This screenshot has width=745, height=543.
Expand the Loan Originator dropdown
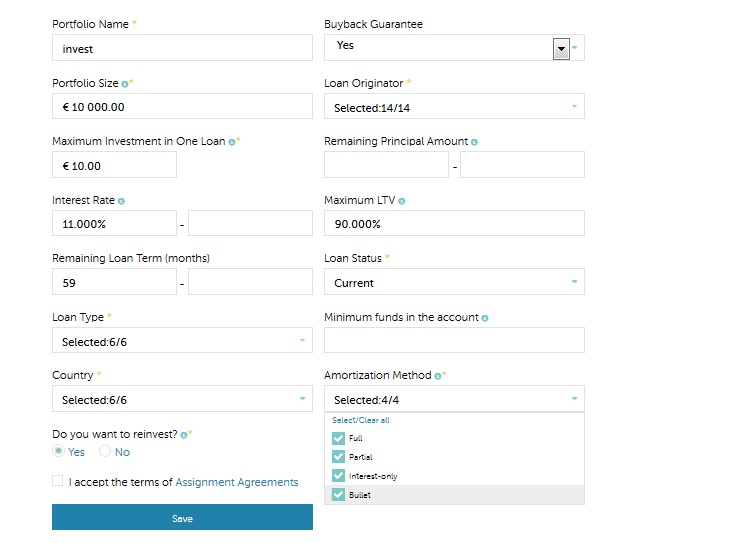tap(454, 107)
